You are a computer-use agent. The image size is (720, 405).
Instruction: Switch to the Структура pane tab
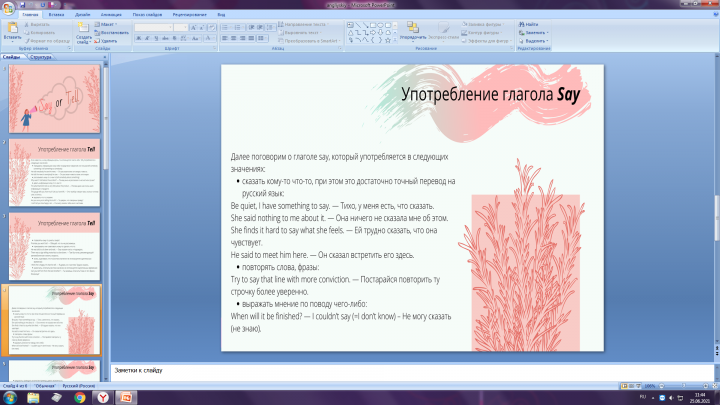[41, 57]
